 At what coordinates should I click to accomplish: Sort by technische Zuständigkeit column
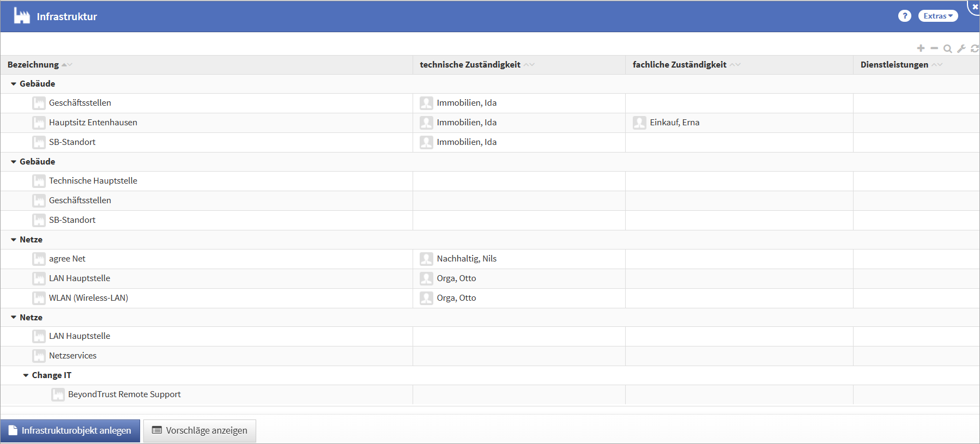470,65
